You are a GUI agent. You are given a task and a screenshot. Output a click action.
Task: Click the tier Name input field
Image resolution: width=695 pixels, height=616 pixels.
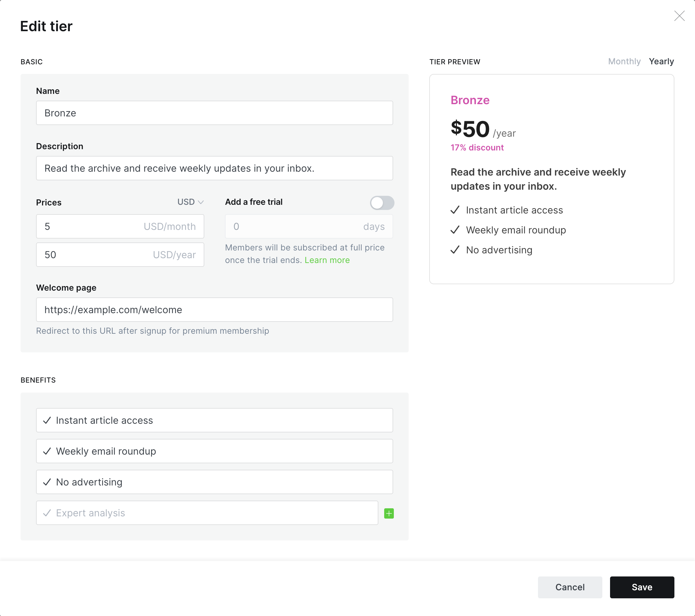click(214, 113)
